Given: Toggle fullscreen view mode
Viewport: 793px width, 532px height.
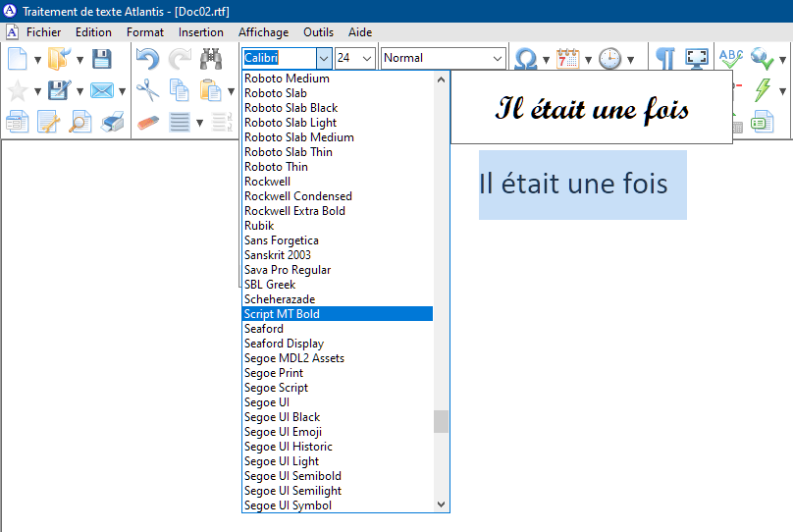Looking at the screenshot, I should (696, 59).
